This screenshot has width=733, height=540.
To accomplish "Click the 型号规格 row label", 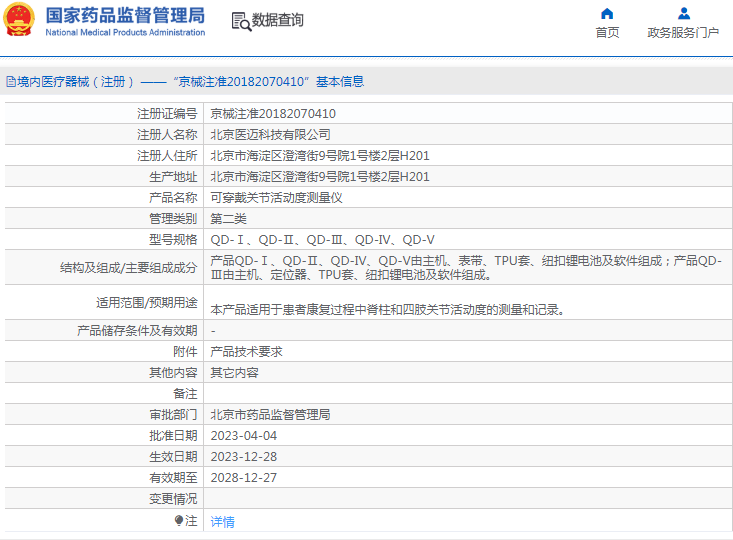I will tap(173, 240).
